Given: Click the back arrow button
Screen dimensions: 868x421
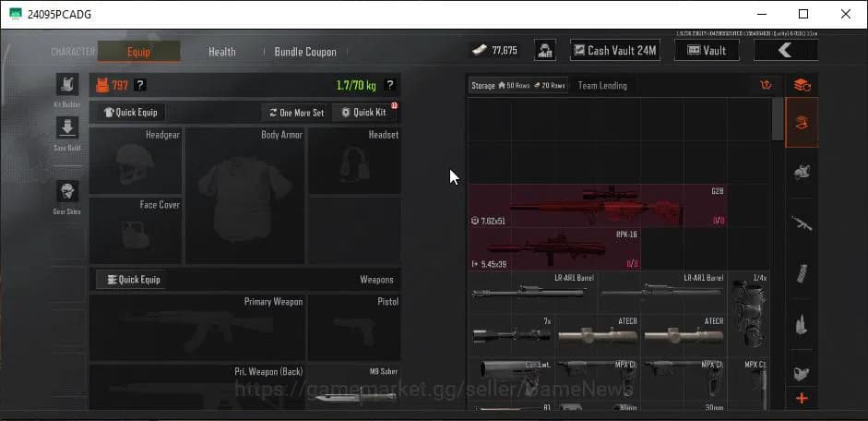Looking at the screenshot, I should pyautogui.click(x=786, y=51).
